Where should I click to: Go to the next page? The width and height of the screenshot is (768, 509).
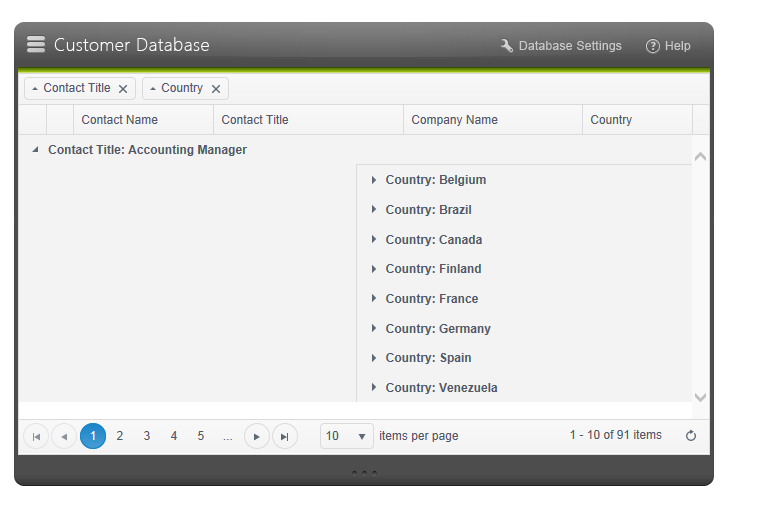point(257,436)
